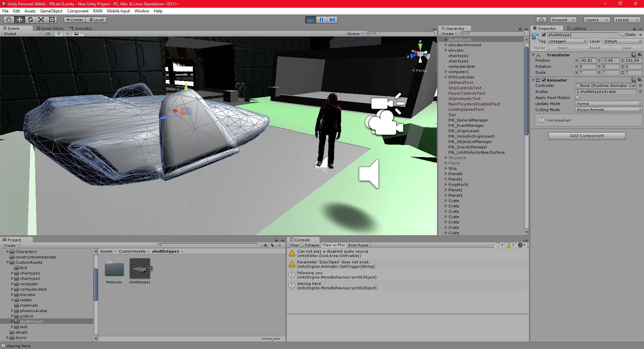The image size is (644, 349).
Task: Open the Gizmos dropdown
Action: tap(355, 34)
